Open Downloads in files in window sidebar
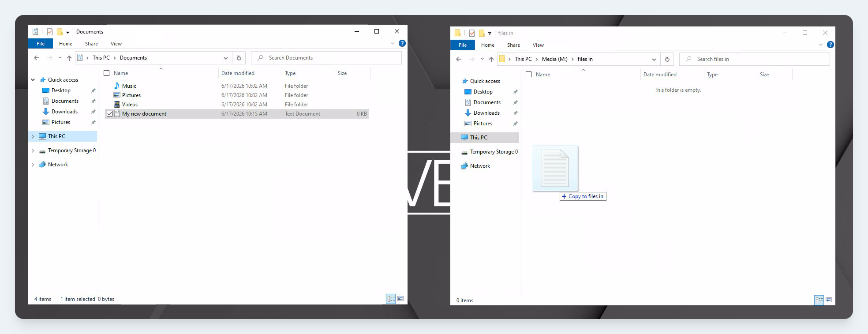868x334 pixels. [486, 113]
